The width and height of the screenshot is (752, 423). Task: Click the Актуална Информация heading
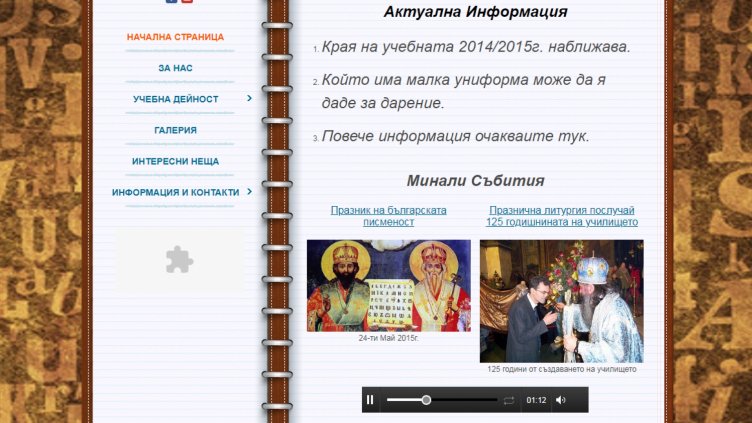475,12
